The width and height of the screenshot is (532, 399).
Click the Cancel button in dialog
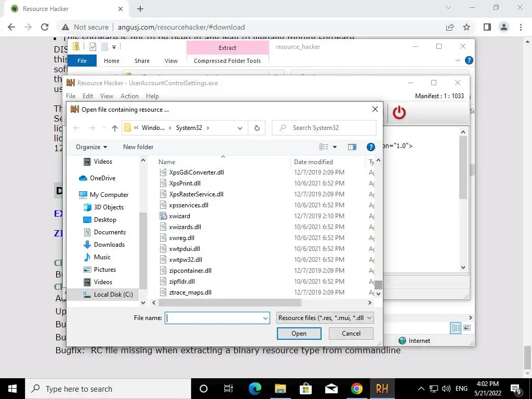[x=351, y=334]
